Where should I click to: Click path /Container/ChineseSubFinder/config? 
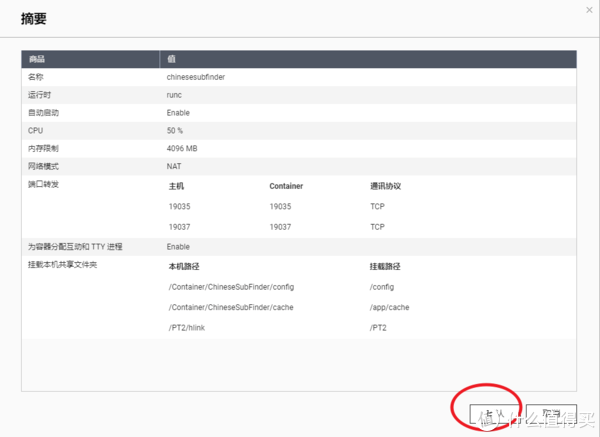[232, 287]
